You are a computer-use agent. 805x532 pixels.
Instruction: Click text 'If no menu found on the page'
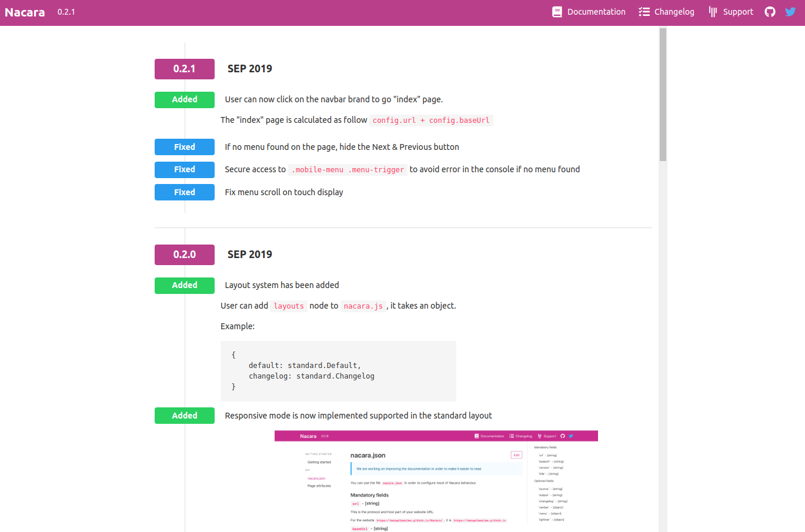coord(342,147)
